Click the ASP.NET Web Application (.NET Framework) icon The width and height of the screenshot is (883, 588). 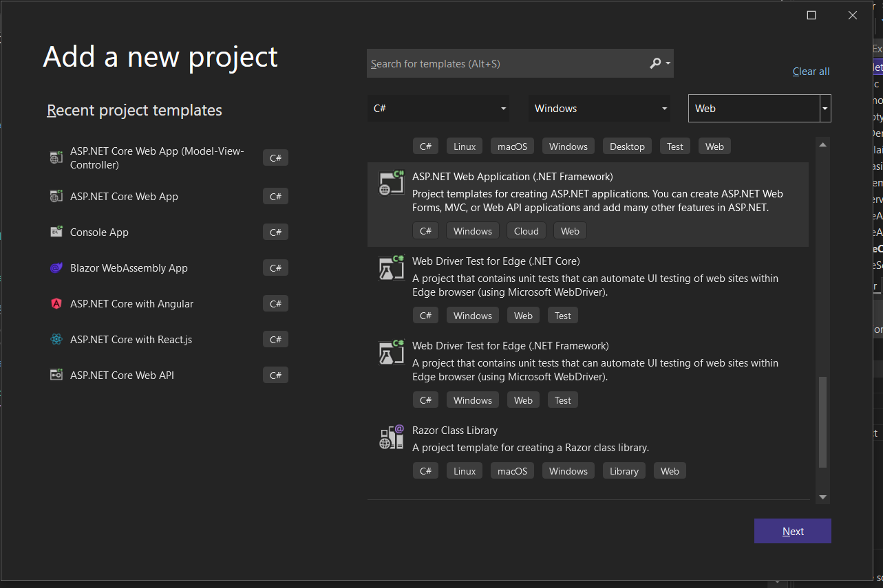coord(391,183)
